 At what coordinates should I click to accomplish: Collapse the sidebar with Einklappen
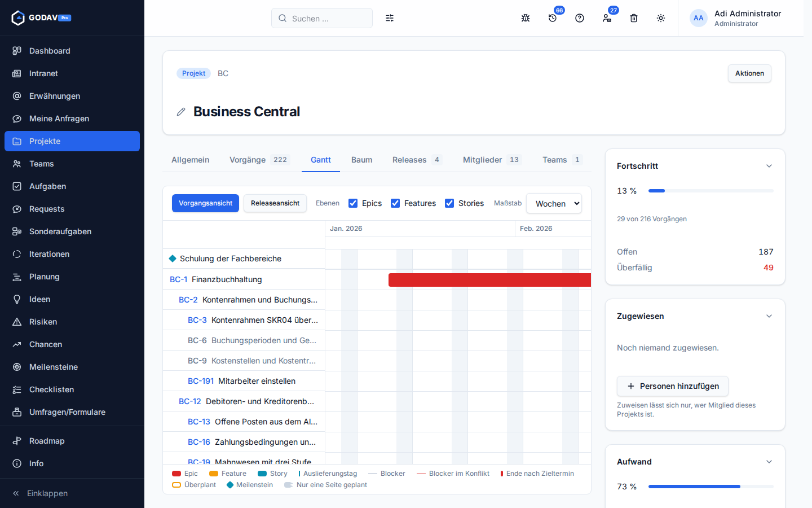point(72,493)
